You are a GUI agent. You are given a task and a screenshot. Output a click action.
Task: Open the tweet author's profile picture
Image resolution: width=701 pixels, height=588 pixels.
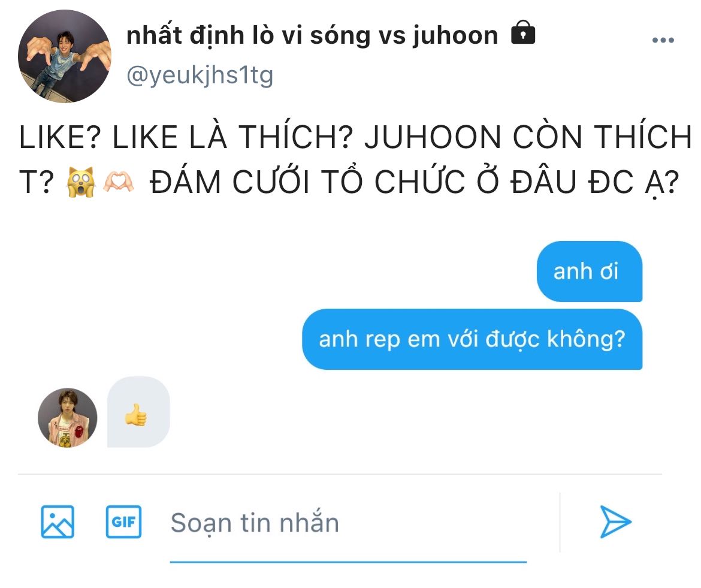(x=64, y=56)
